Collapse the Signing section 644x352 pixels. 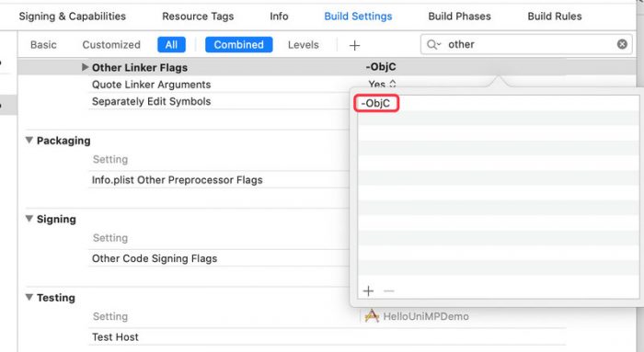29,219
